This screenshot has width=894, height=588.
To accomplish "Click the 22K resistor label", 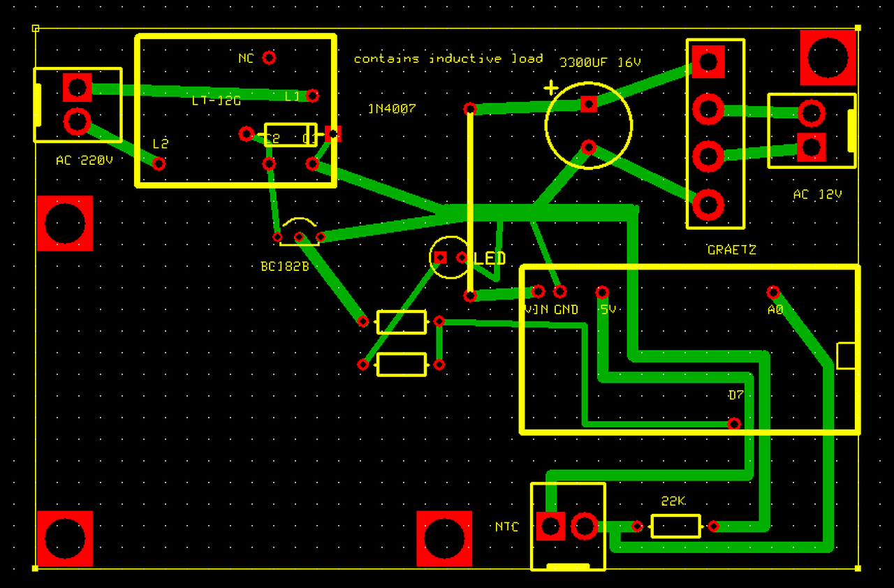I will click(x=673, y=501).
